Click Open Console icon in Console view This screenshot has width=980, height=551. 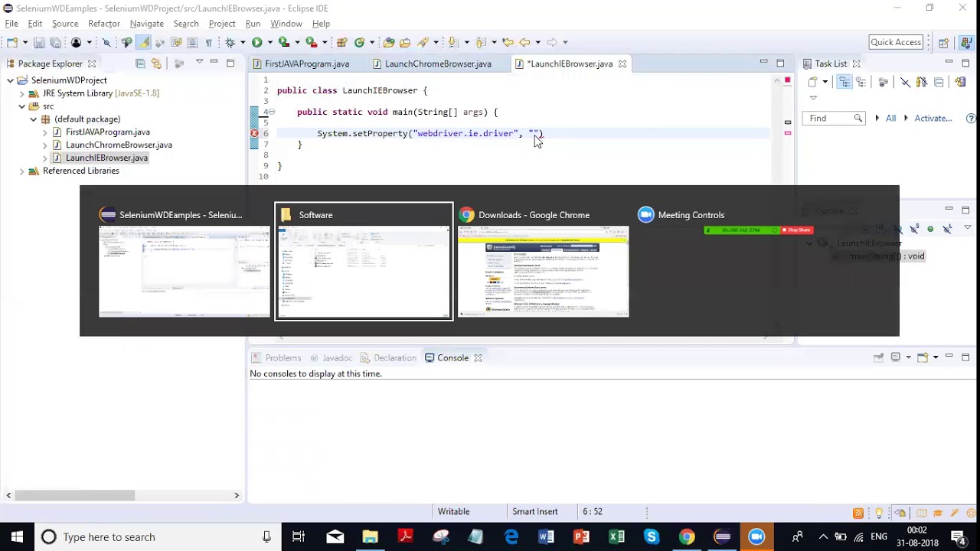point(923,357)
